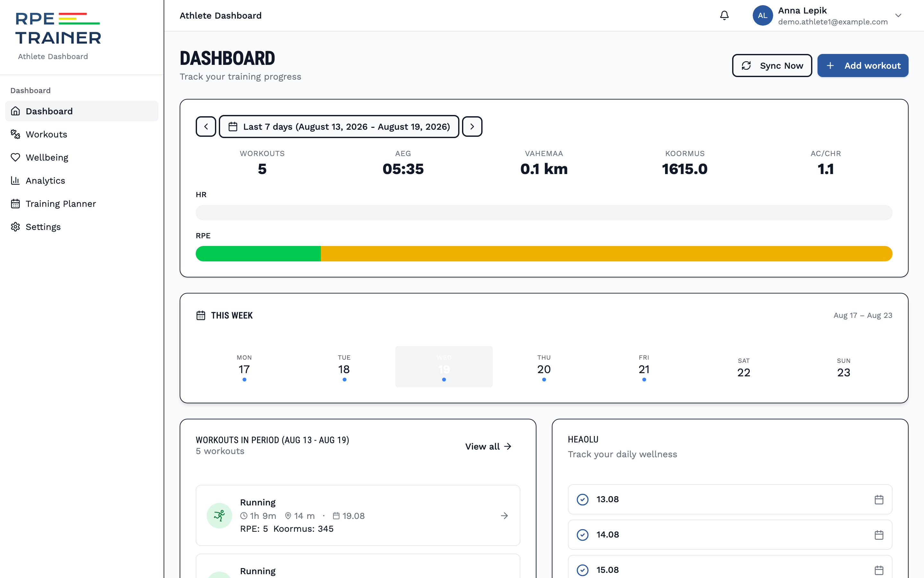Select Thursday 20 in This Week
This screenshot has height=578, width=924.
(x=544, y=367)
